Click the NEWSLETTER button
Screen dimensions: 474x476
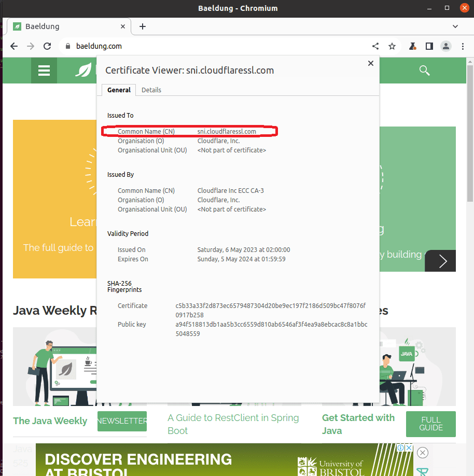[122, 421]
